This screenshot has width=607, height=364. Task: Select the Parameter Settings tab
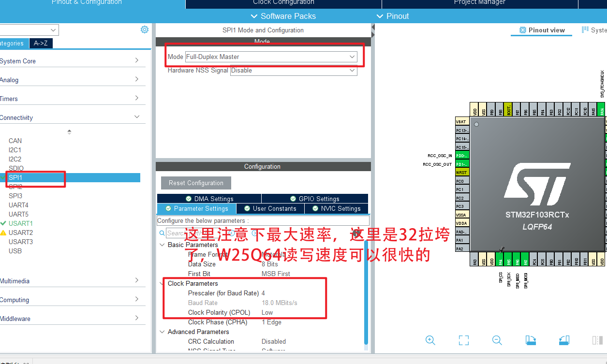196,208
